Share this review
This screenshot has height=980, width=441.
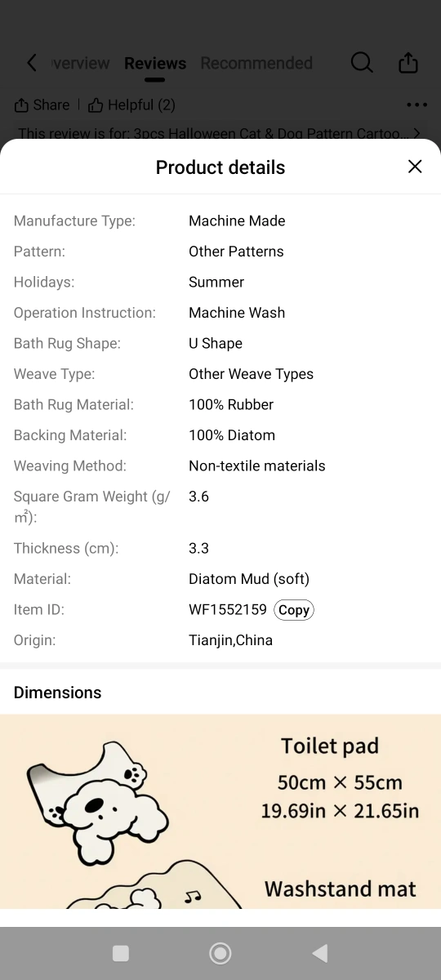tap(42, 105)
